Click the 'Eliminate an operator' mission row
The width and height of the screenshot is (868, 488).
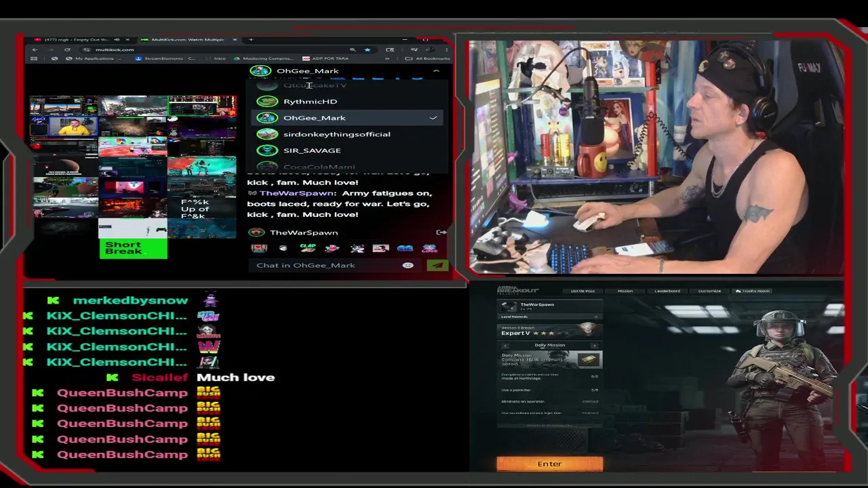coord(550,401)
